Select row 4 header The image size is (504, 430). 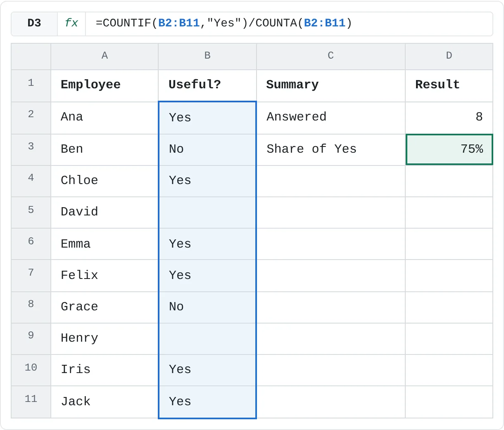[x=31, y=181]
